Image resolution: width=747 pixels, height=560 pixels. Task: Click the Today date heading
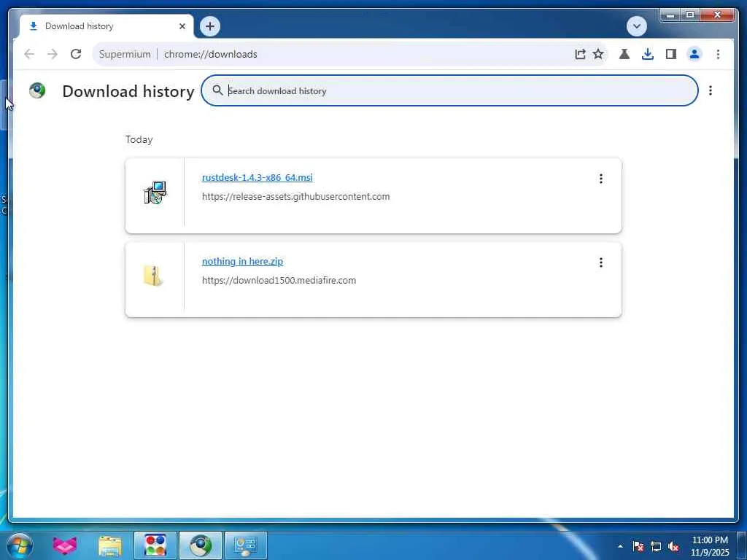pos(139,139)
